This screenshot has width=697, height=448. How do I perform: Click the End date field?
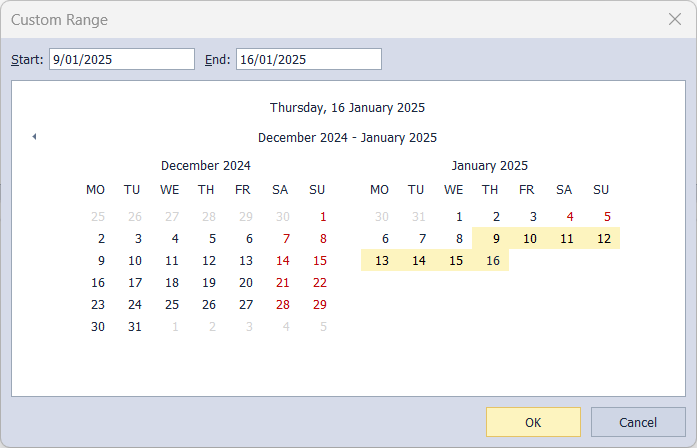coord(308,60)
